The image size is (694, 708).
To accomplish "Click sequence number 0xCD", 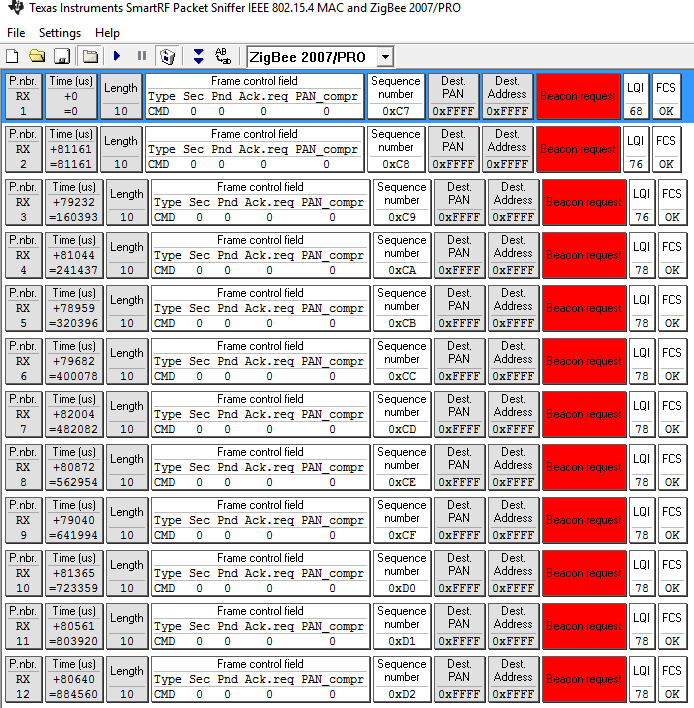I will point(401,429).
